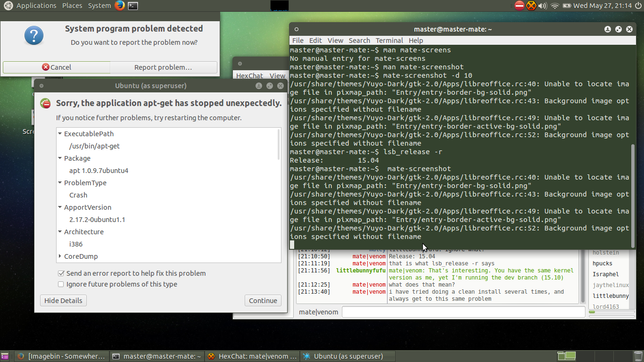Switch to the HexChat taskbar entry
This screenshot has width=644, height=362.
point(253,356)
